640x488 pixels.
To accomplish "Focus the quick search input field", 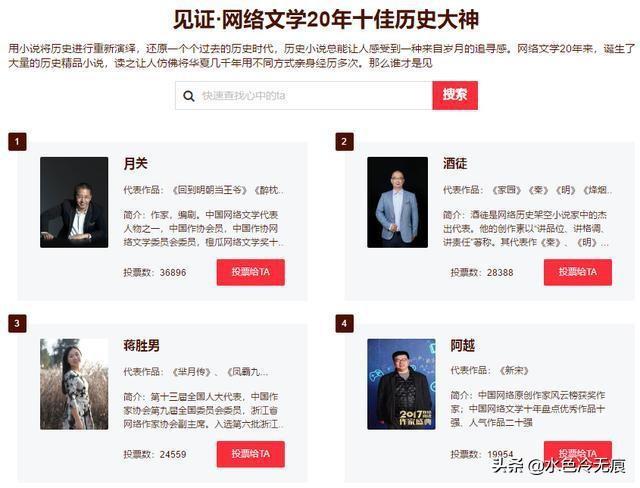I will tap(304, 95).
